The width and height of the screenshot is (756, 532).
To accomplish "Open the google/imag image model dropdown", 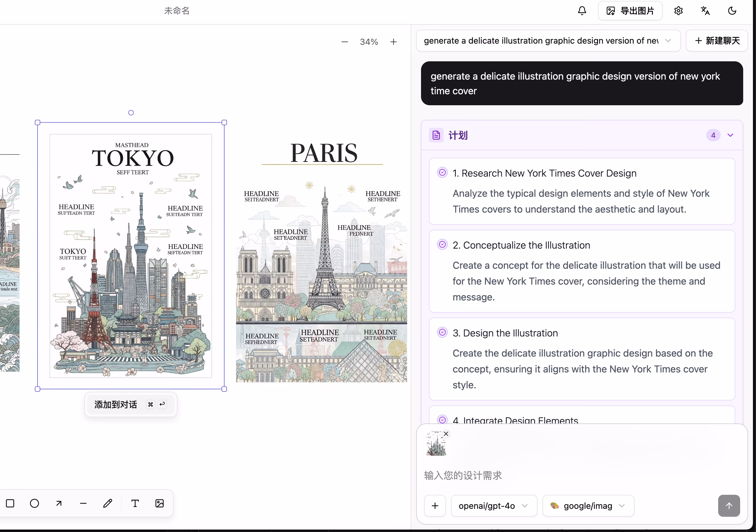I will [588, 506].
